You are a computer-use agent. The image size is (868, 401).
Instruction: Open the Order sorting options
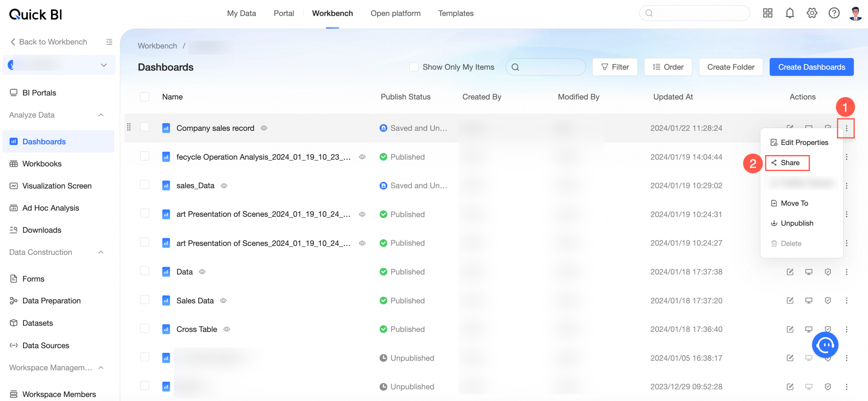point(668,67)
